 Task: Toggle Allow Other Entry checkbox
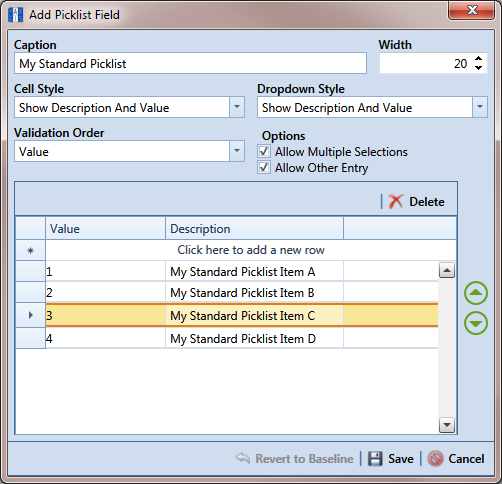pos(264,167)
